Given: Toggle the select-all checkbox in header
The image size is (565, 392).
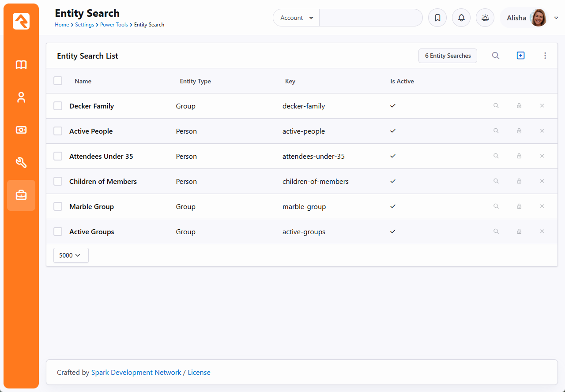Looking at the screenshot, I should (58, 81).
